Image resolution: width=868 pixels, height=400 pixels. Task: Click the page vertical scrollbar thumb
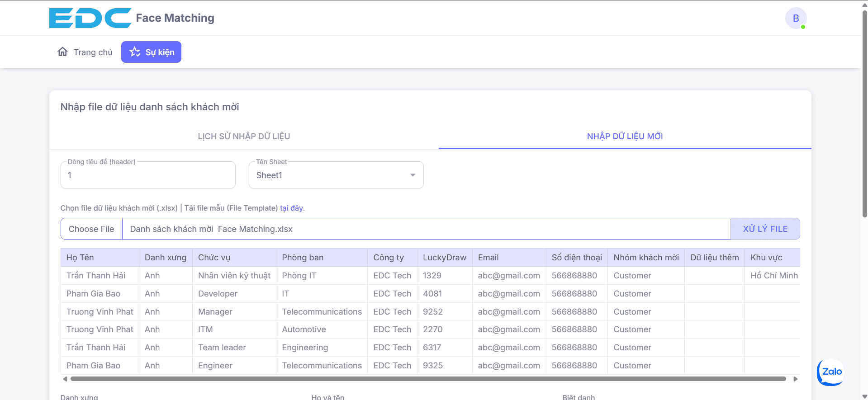pyautogui.click(x=864, y=113)
